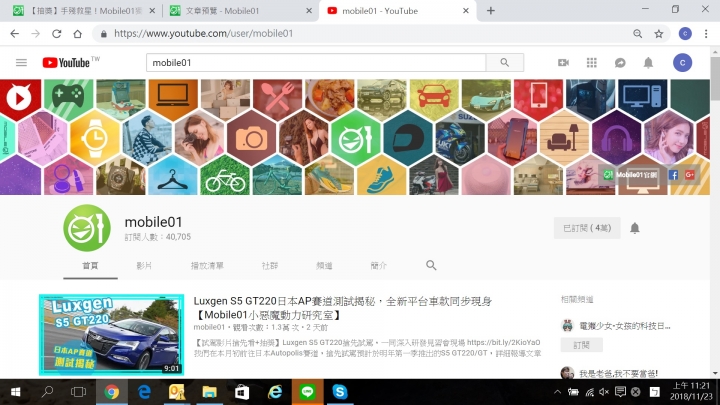This screenshot has width=720, height=405.
Task: Open Chrome profile avatar in toolbar
Action: [685, 34]
